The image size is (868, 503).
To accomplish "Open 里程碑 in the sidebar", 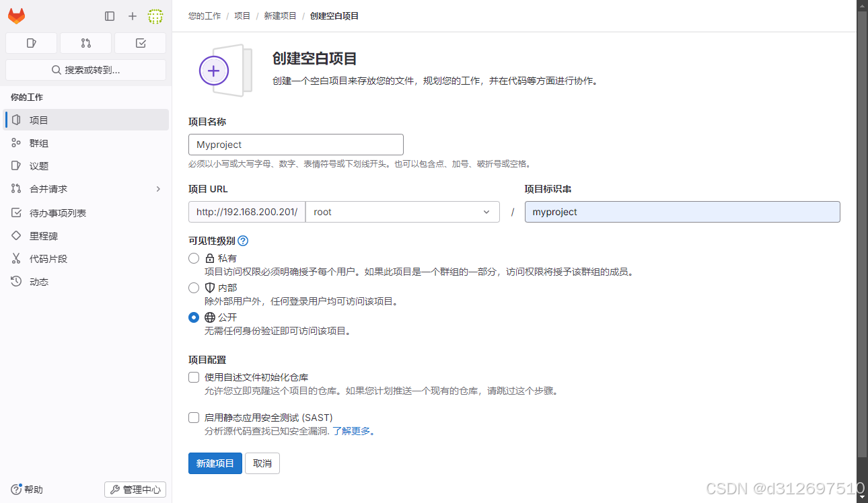I will click(x=86, y=235).
